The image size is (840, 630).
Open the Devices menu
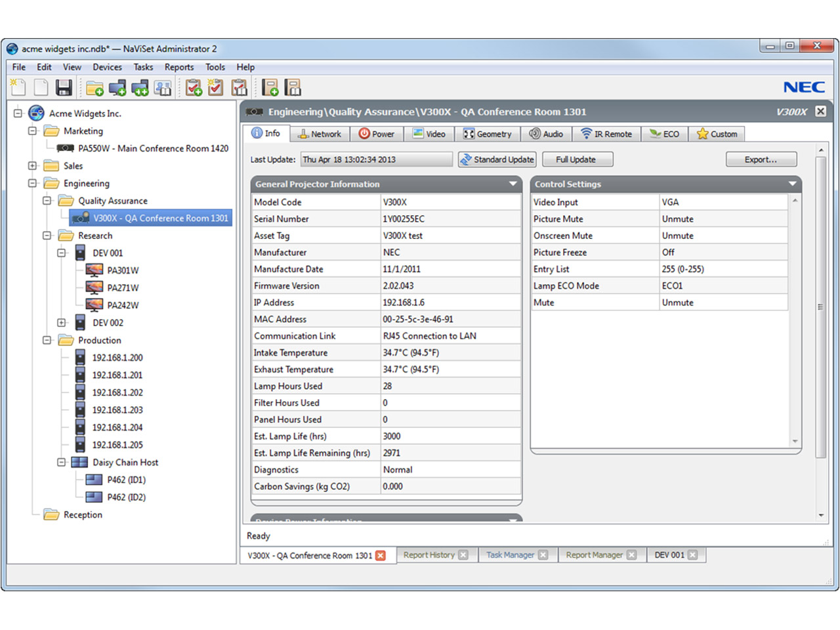coord(107,67)
